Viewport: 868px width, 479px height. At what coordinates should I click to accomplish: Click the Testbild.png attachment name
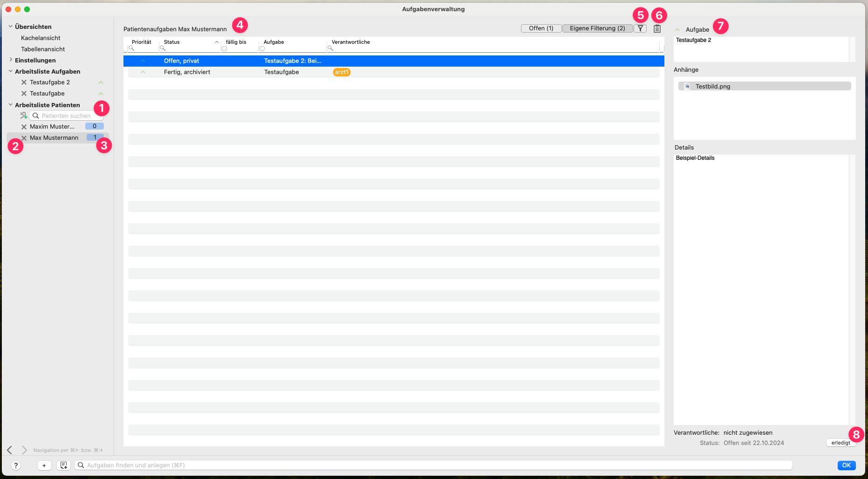[x=713, y=86]
